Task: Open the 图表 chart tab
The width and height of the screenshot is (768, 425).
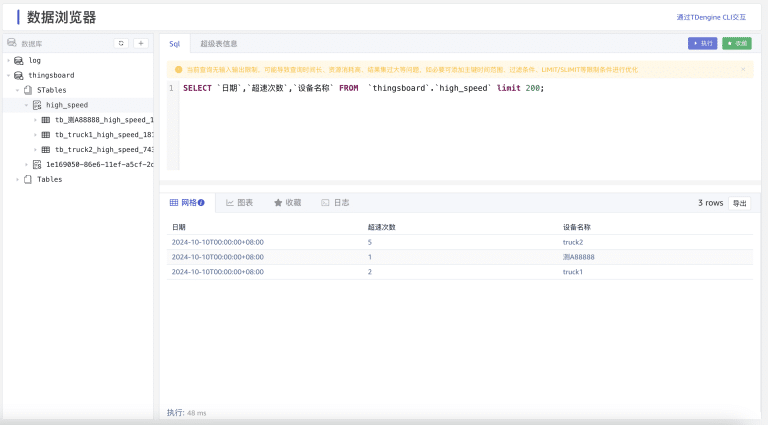Action: pyautogui.click(x=239, y=203)
